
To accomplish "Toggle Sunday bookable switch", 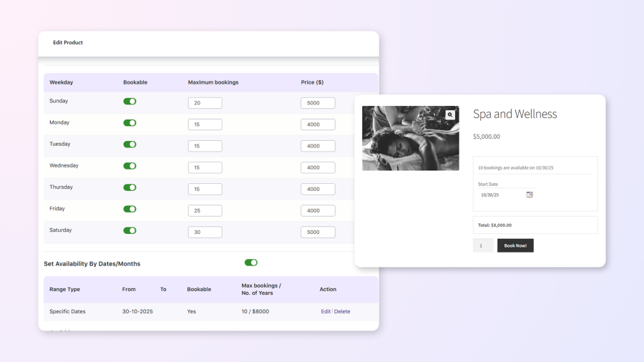I will [x=130, y=102].
